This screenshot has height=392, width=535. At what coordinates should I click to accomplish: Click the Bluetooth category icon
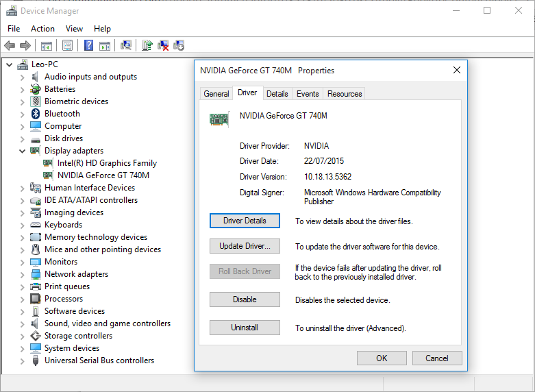click(x=36, y=114)
